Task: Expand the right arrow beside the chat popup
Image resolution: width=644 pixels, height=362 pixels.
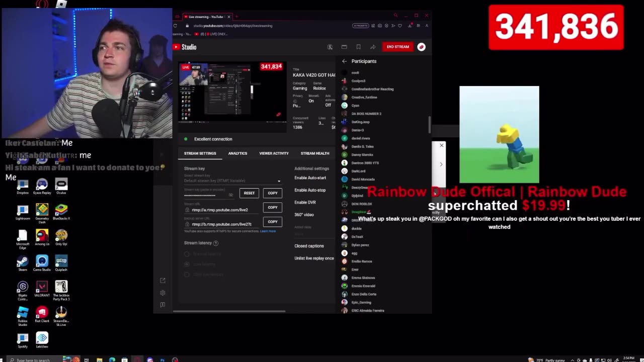Action: click(441, 164)
